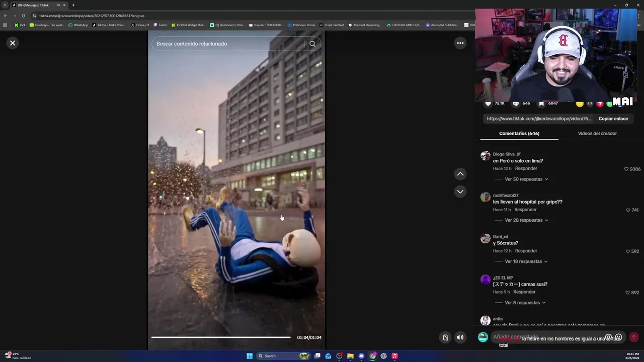Go to previous video with up arrow
Viewport: 644px width, 362px height.
pos(460,174)
